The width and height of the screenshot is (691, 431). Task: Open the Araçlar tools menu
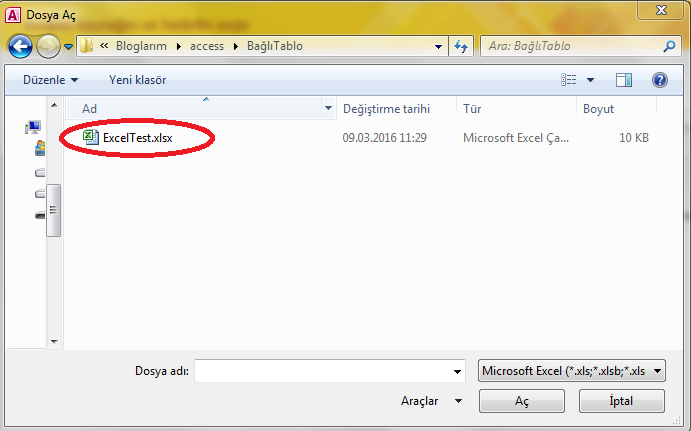click(420, 401)
